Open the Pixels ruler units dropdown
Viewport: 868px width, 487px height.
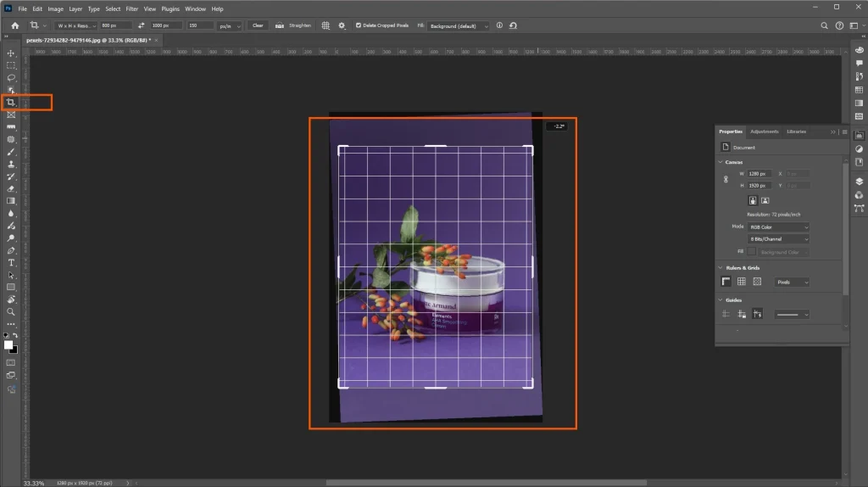click(792, 282)
